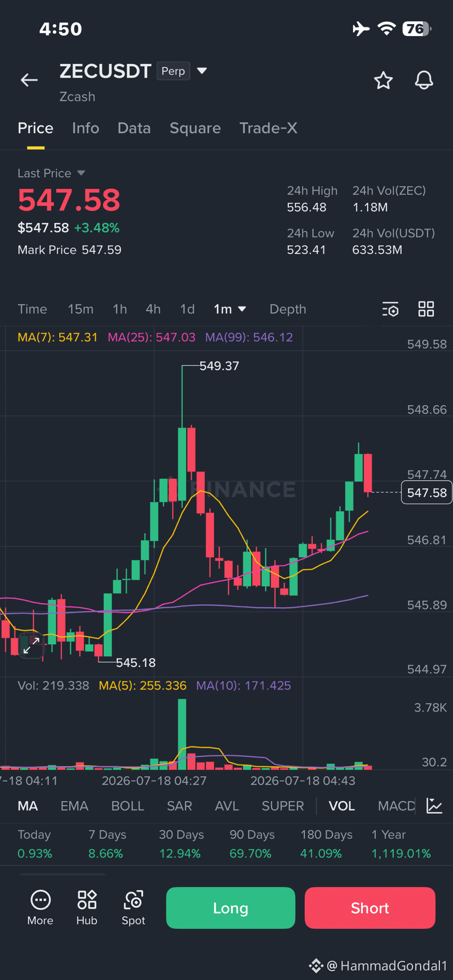Tap the 24h Vol(USDT) 633.53M value
This screenshot has height=980, width=453.
[377, 250]
